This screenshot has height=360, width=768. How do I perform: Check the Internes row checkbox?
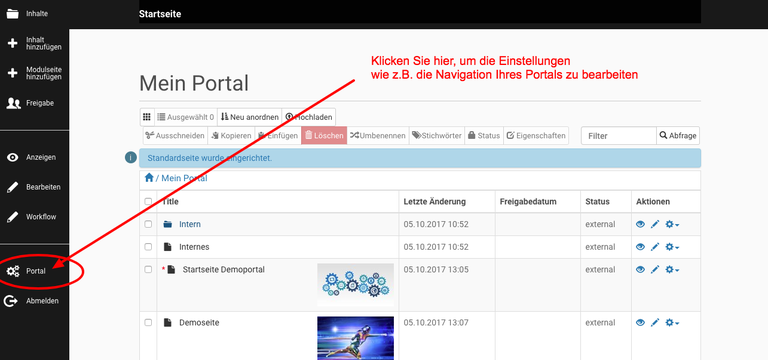pos(148,247)
